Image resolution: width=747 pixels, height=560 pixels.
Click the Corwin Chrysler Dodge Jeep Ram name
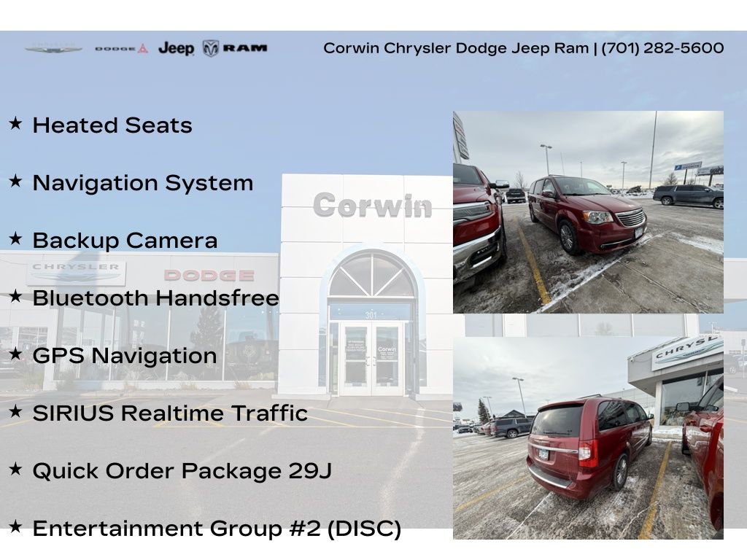click(455, 48)
